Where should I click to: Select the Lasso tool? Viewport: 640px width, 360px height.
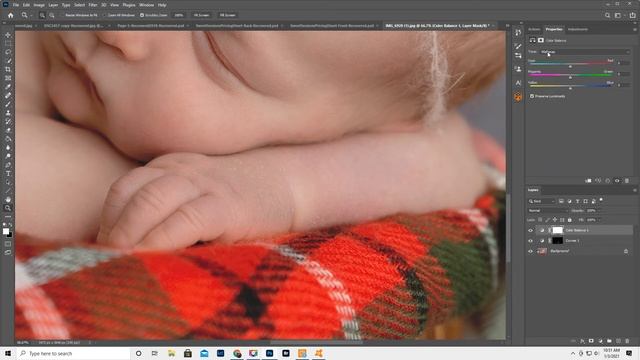point(8,52)
